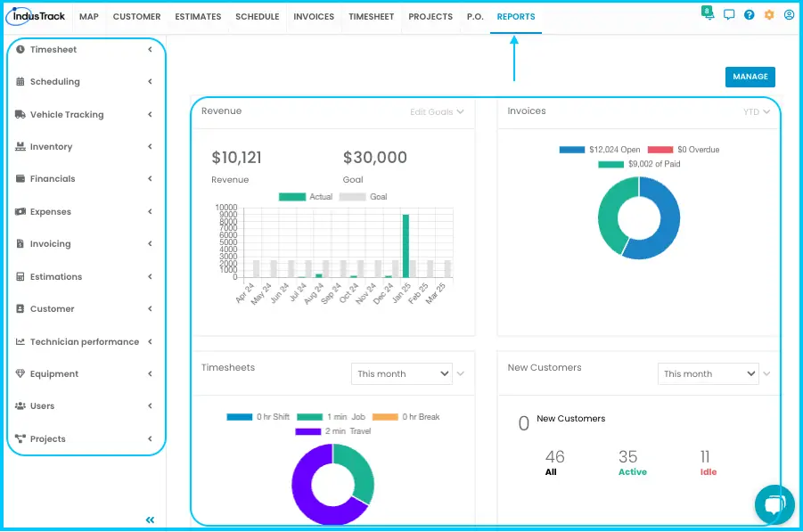Open notifications bell with badge
The height and width of the screenshot is (532, 803).
pos(708,12)
